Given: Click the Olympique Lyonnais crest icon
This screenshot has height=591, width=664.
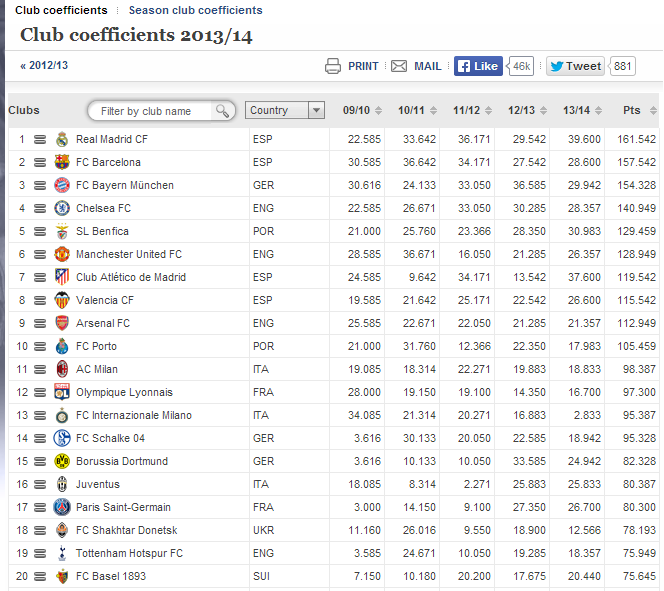Looking at the screenshot, I should click(x=62, y=392).
